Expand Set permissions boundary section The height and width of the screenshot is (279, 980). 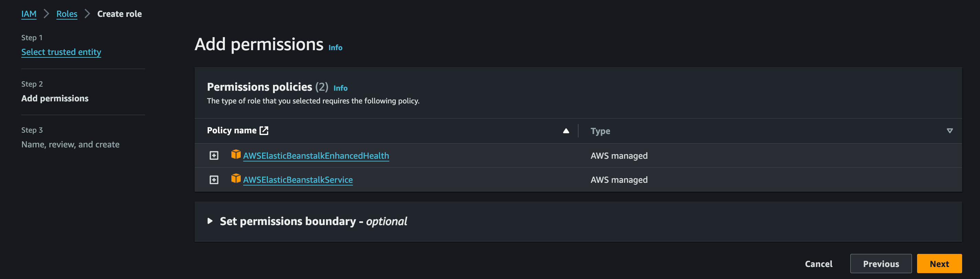(210, 221)
